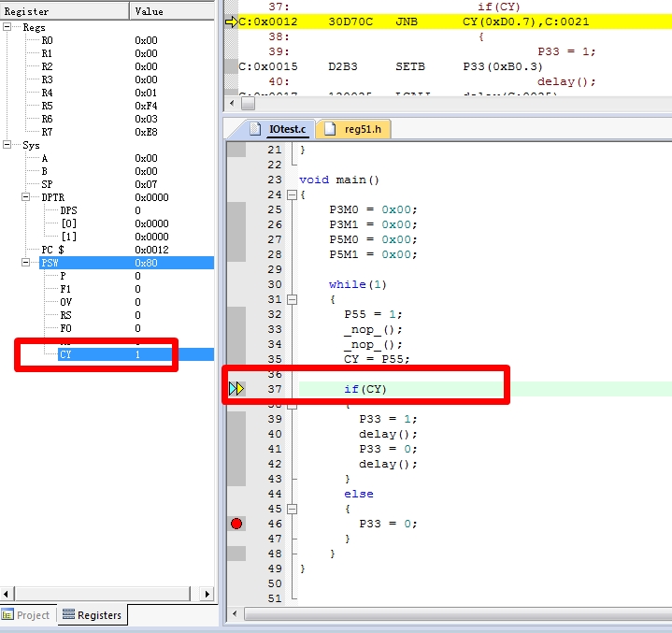The image size is (672, 633).
Task: Click code line 30 'while(1)'
Action: pos(357,284)
